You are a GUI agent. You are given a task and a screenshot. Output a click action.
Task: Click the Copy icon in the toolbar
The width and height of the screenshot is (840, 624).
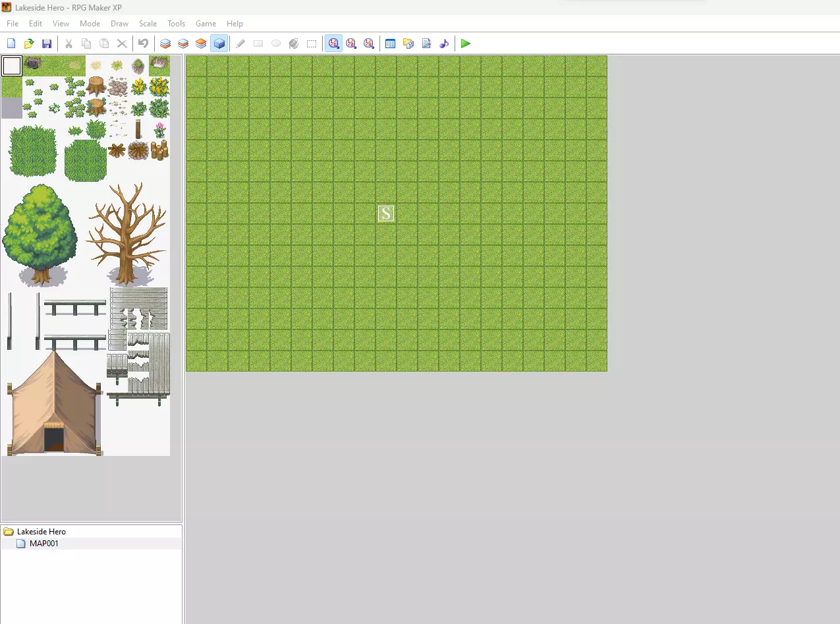click(x=86, y=43)
